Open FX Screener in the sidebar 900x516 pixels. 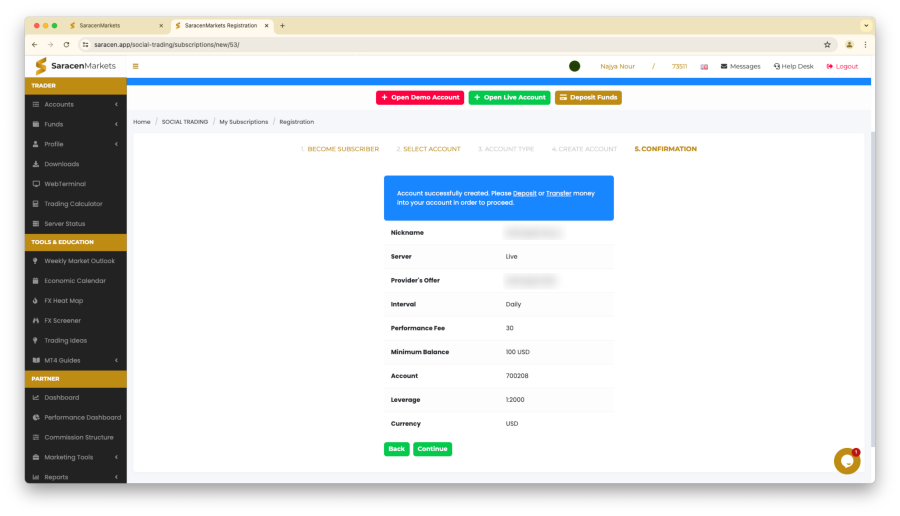[x=76, y=321]
